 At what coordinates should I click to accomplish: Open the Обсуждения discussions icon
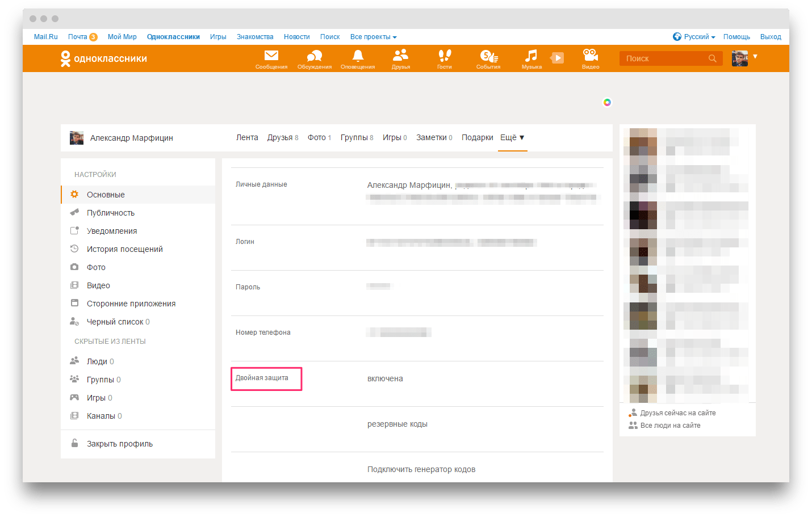(315, 58)
